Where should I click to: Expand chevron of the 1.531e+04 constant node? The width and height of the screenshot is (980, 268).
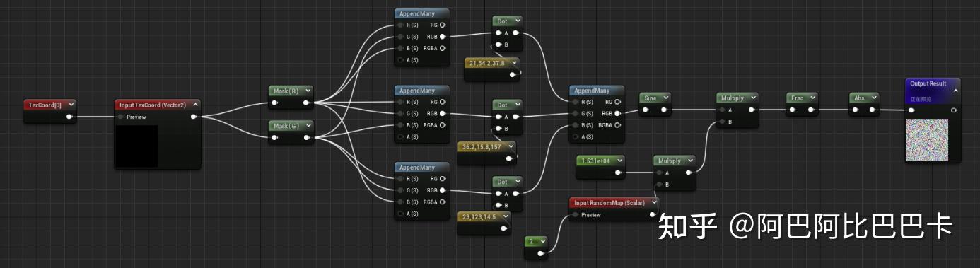point(620,161)
